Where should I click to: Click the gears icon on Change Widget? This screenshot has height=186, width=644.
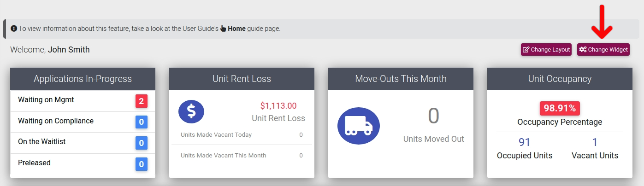pos(583,50)
